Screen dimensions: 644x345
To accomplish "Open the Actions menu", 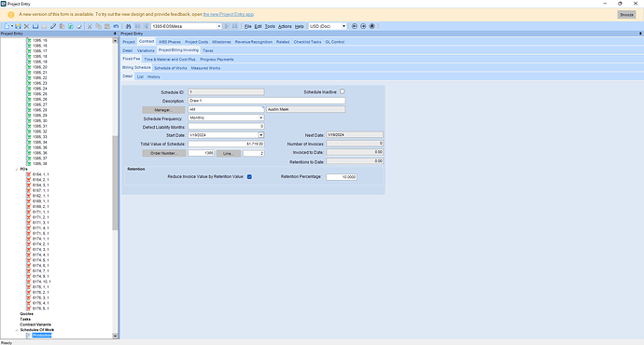I will pos(285,26).
